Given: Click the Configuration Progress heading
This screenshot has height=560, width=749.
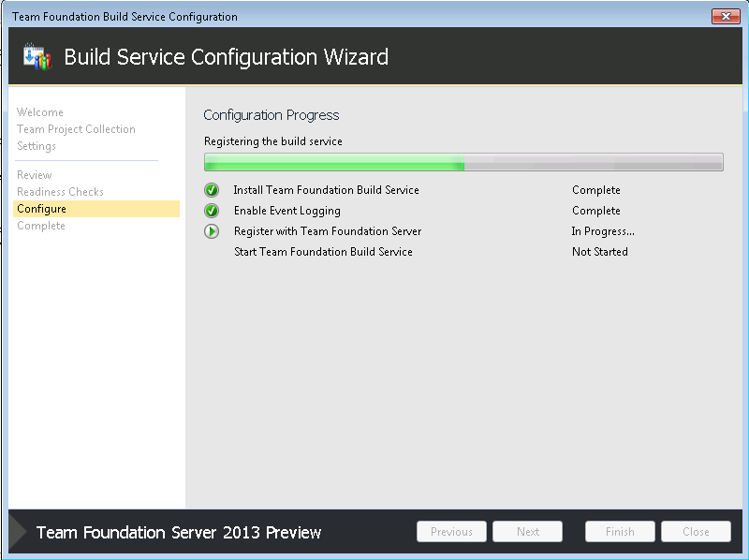Looking at the screenshot, I should coord(272,115).
